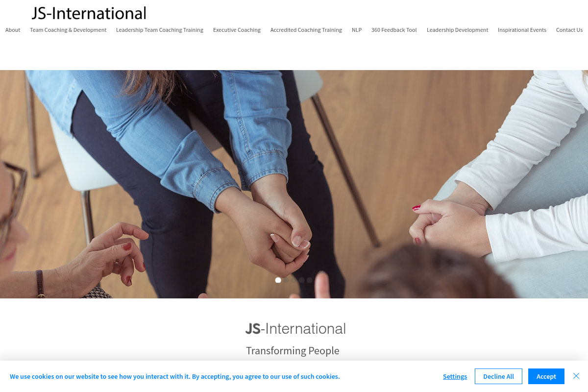The width and height of the screenshot is (588, 392).
Task: Open the Contact Us page
Action: [x=569, y=30]
